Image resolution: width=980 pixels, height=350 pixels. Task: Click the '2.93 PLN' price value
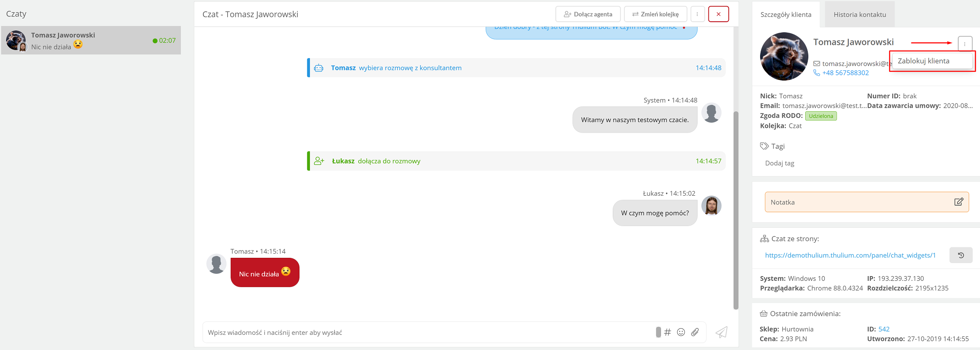[794, 339]
